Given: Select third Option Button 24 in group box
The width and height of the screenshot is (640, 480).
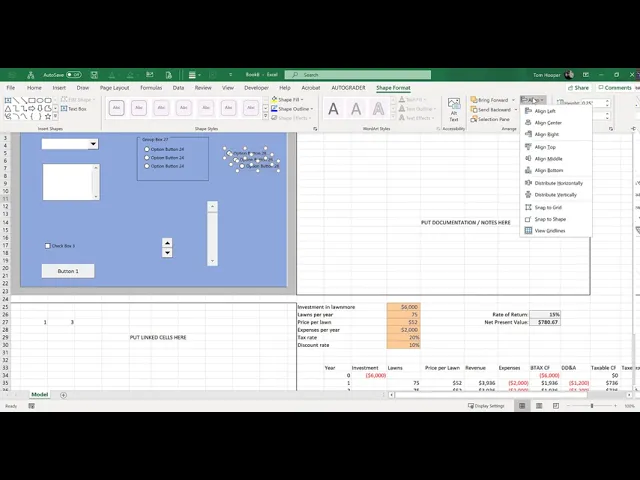Looking at the screenshot, I should coord(147,166).
